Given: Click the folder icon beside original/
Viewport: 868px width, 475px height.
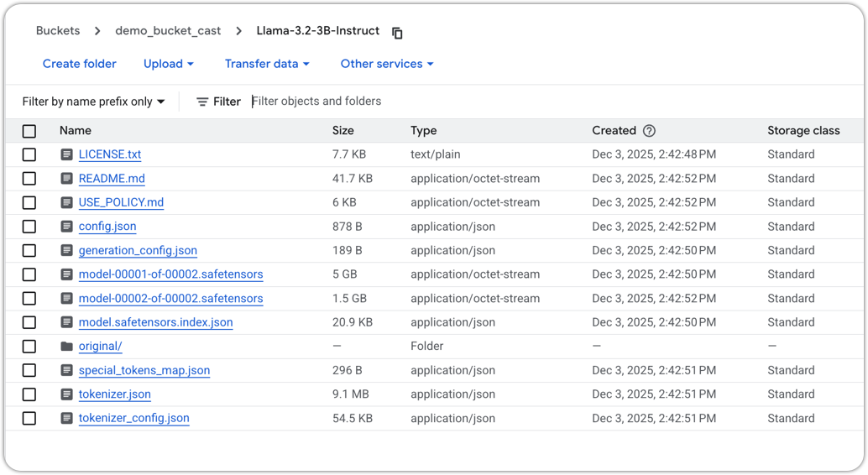Looking at the screenshot, I should coord(67,347).
